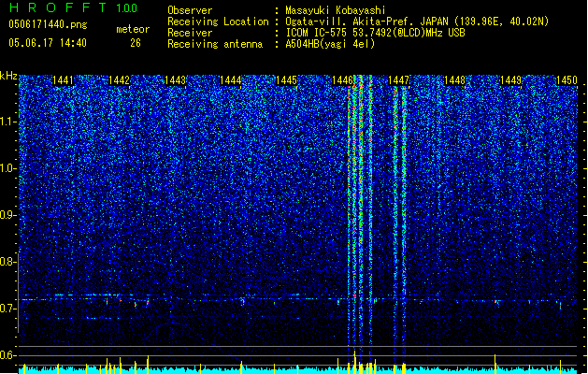Viewport: 588px width, 374px height.
Task: Click the 0.7 kHz axis label
Action: click(7, 309)
